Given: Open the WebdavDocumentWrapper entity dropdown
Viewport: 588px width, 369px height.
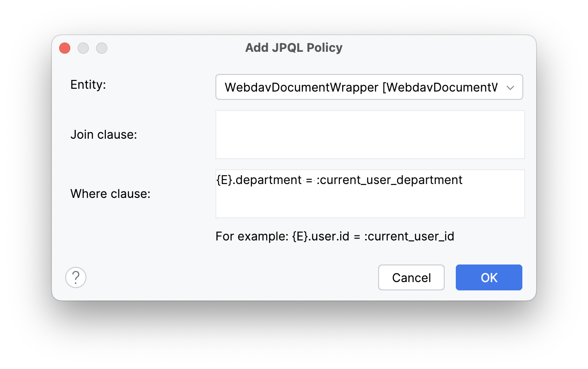Looking at the screenshot, I should click(370, 87).
